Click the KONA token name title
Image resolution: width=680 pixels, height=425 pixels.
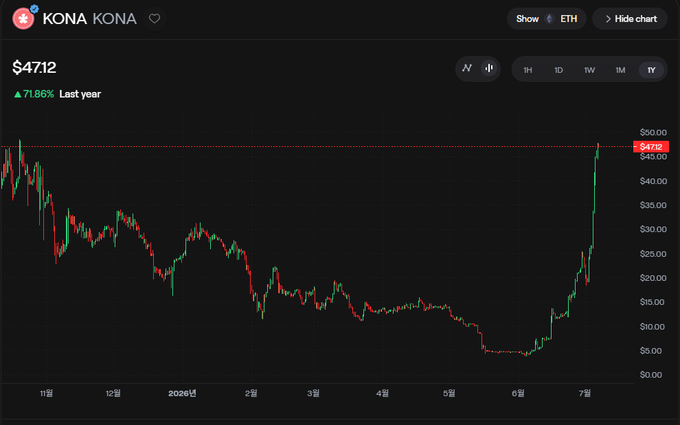point(65,19)
